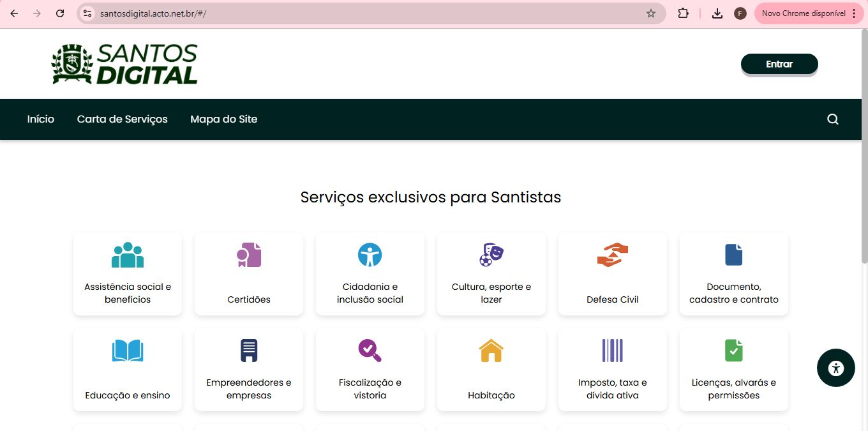Click the house icon for Habitação
This screenshot has height=431, width=868.
point(491,350)
